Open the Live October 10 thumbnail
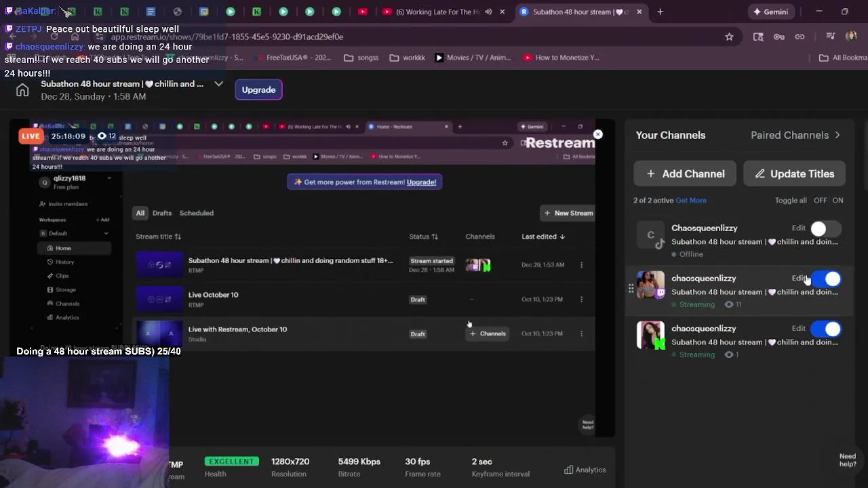The width and height of the screenshot is (868, 488). point(159,299)
